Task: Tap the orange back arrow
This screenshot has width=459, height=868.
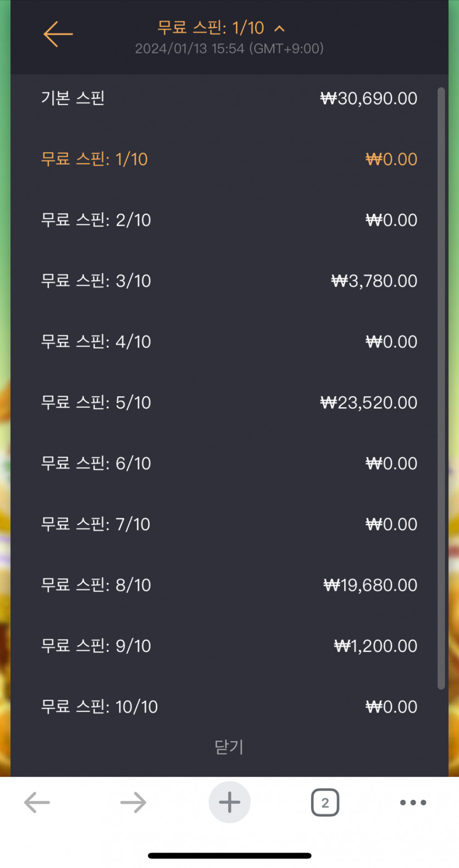Action: [58, 34]
